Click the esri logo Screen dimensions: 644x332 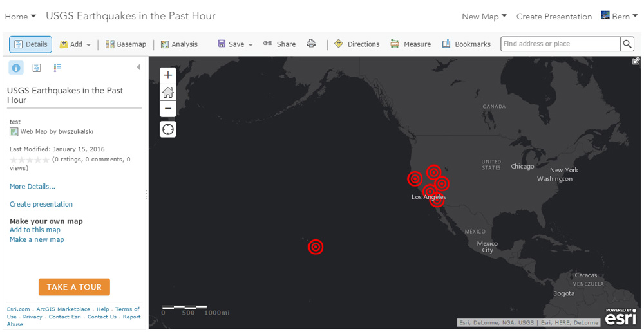620,317
